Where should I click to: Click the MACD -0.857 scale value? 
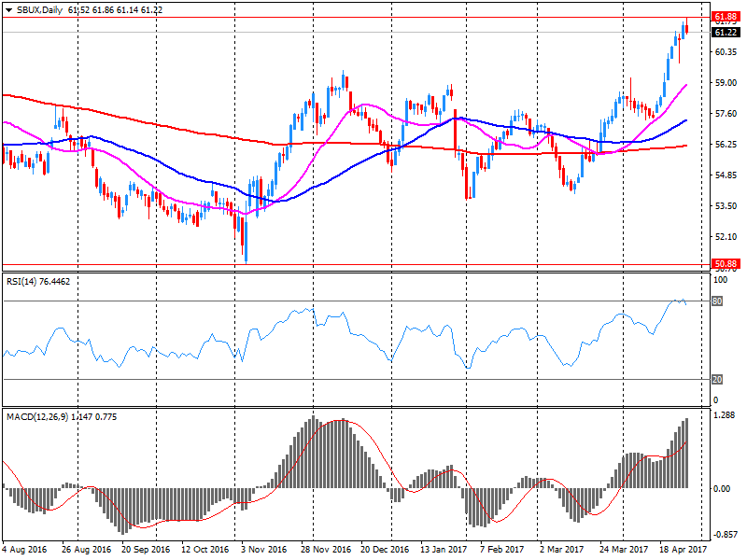tap(725, 535)
